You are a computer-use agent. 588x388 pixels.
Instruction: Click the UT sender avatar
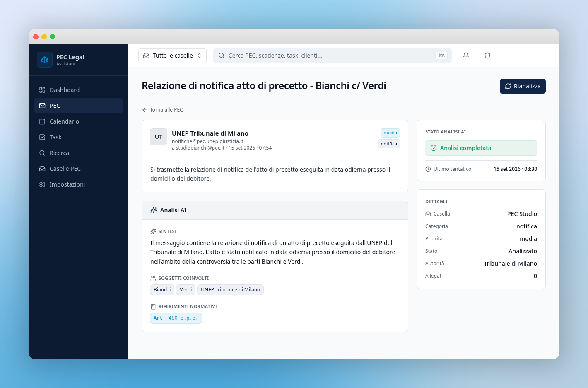(159, 137)
